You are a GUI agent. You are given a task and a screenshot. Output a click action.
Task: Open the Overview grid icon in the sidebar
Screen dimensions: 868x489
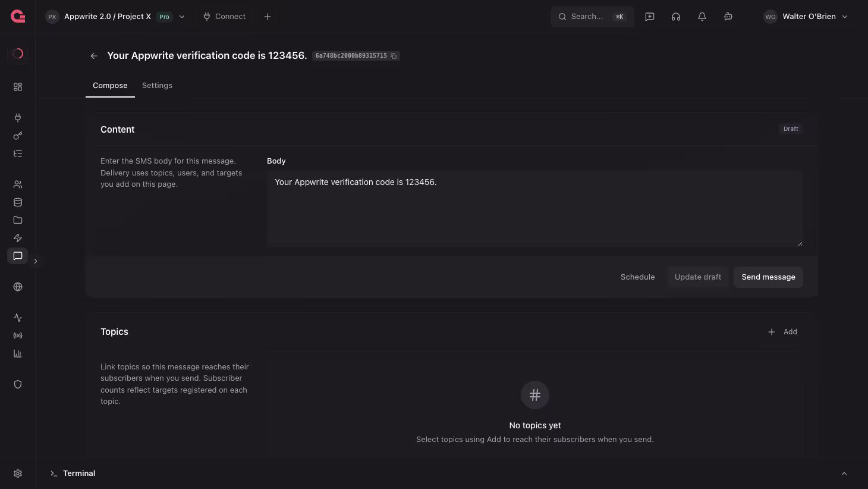point(18,87)
